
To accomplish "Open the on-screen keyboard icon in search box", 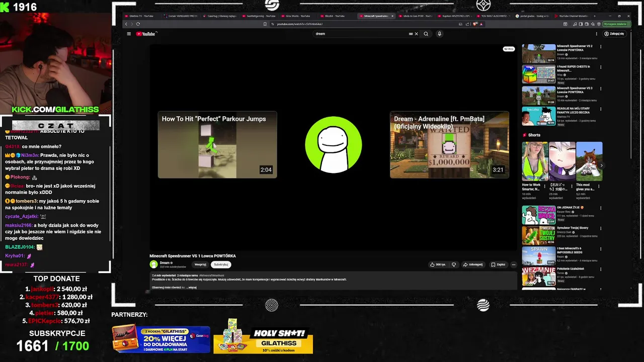I will click(x=411, y=34).
